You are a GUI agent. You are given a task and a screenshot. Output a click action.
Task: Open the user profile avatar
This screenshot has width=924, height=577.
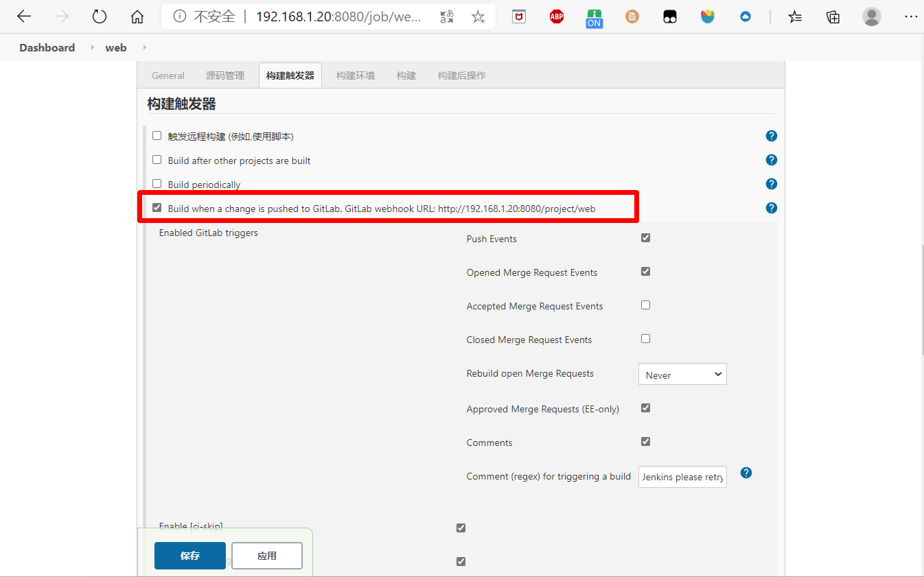[872, 16]
